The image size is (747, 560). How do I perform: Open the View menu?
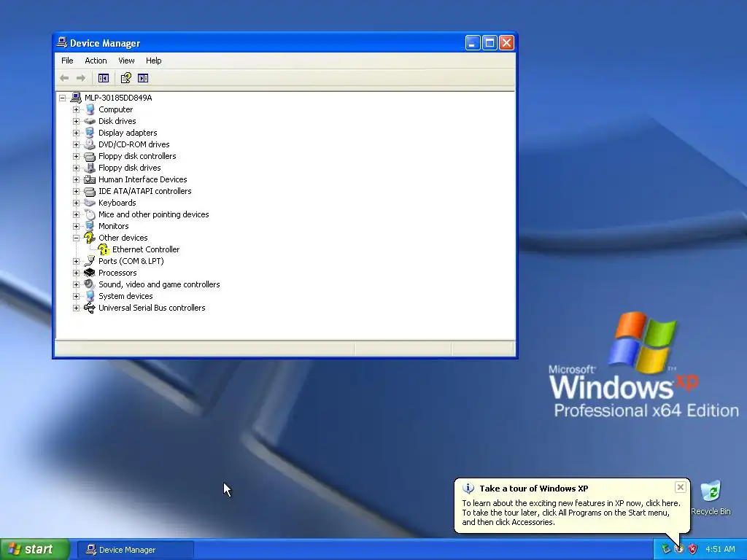[x=126, y=61]
